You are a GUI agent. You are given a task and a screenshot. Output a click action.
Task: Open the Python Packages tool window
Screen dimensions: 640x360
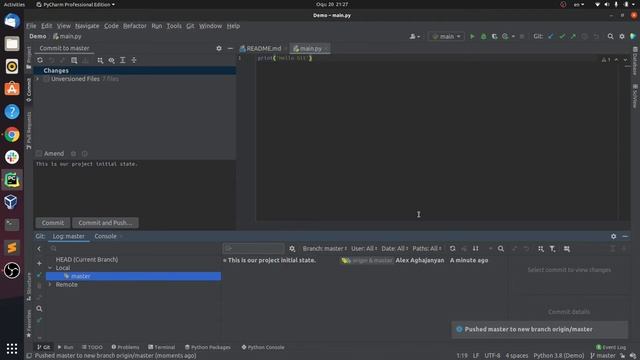coord(208,347)
